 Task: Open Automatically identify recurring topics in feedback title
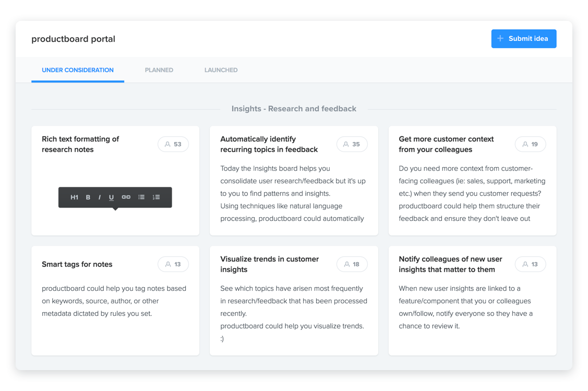pyautogui.click(x=269, y=144)
